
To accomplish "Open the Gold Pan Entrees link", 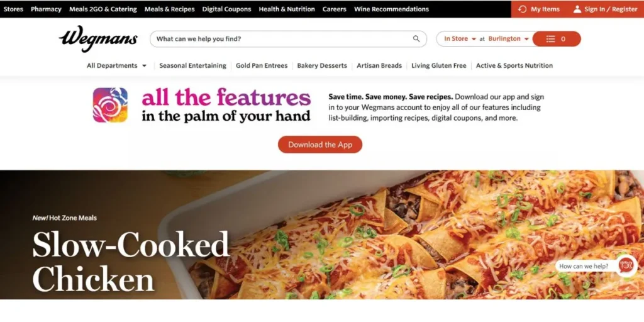I will click(262, 65).
